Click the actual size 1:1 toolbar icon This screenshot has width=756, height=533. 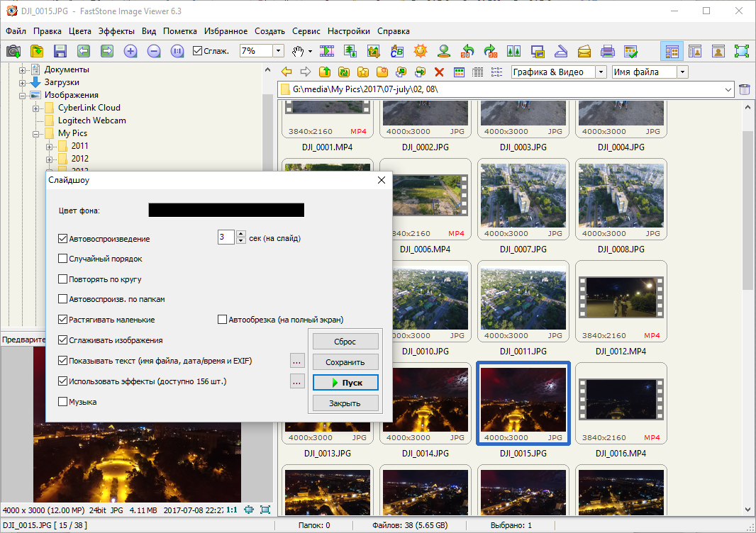(x=177, y=50)
